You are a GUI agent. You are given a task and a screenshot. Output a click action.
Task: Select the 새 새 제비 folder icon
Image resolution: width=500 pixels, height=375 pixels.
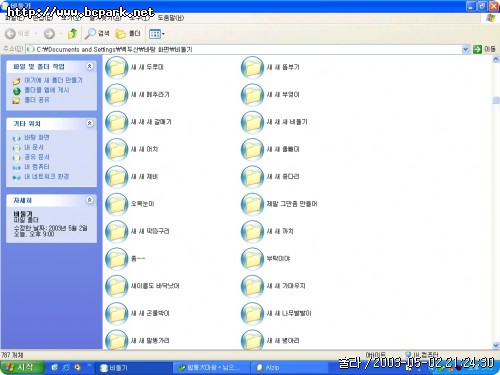tap(117, 177)
